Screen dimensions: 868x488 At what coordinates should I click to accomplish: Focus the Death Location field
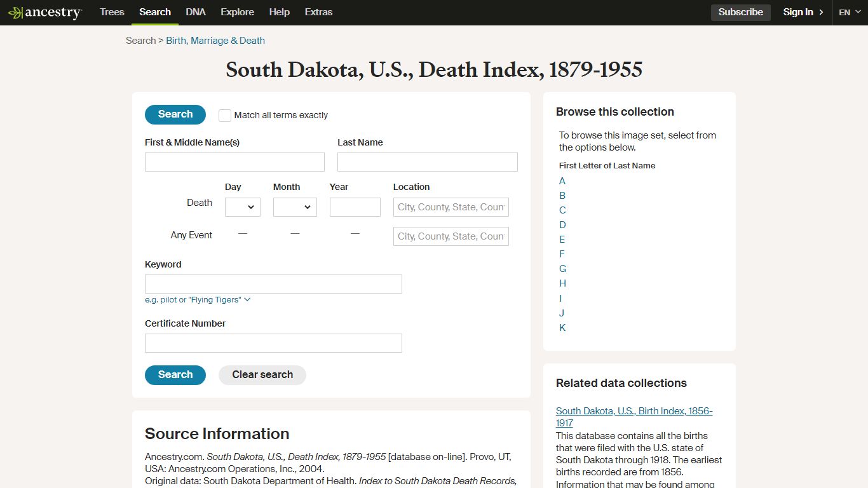(451, 207)
